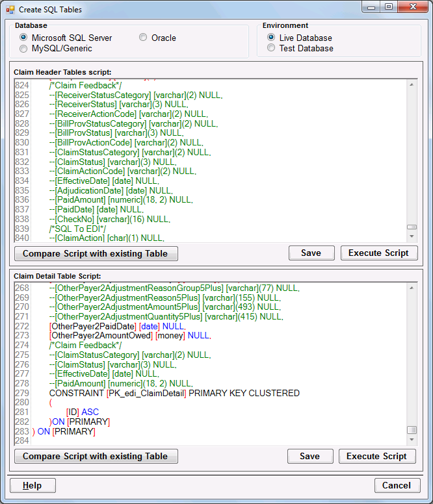Place cursor on [BillProvStatusCategory] line
The image size is (433, 504).
click(133, 124)
